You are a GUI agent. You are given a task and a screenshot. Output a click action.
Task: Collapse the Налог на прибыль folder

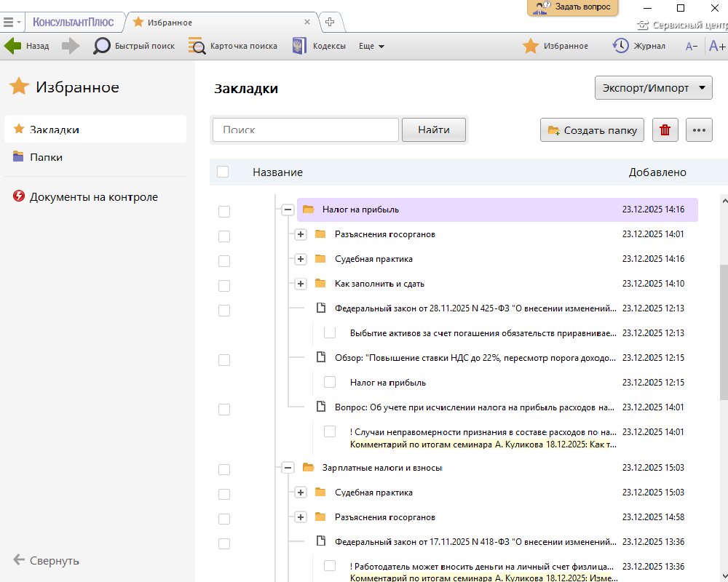[288, 210]
